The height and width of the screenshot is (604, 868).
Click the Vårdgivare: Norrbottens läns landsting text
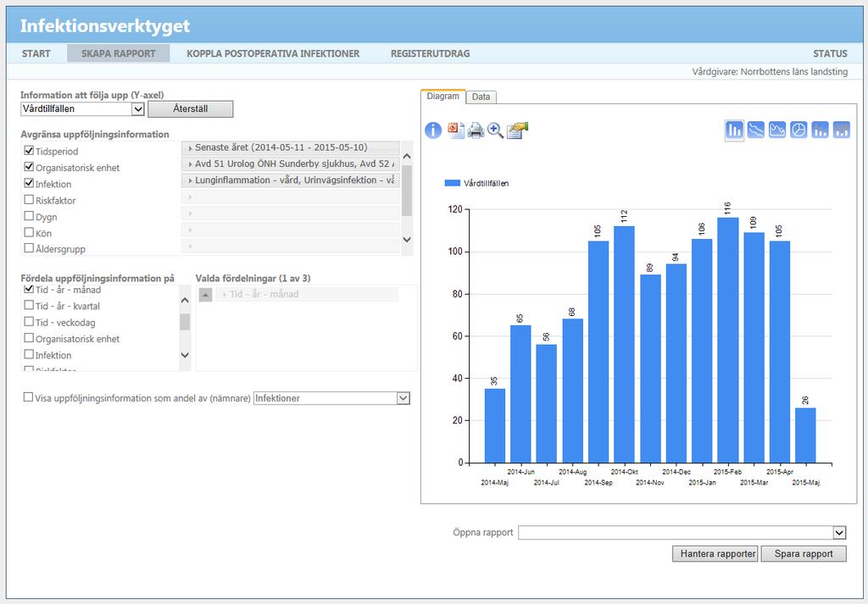click(770, 72)
